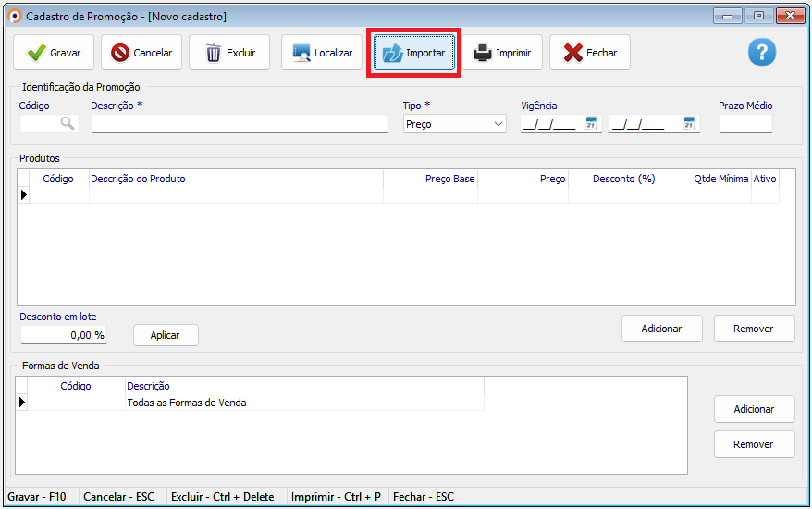The height and width of the screenshot is (509, 812).
Task: Open the Vigência start date calendar
Action: pos(592,124)
